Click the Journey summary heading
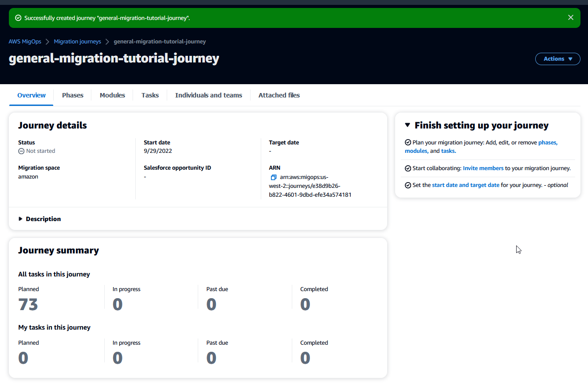 click(59, 250)
